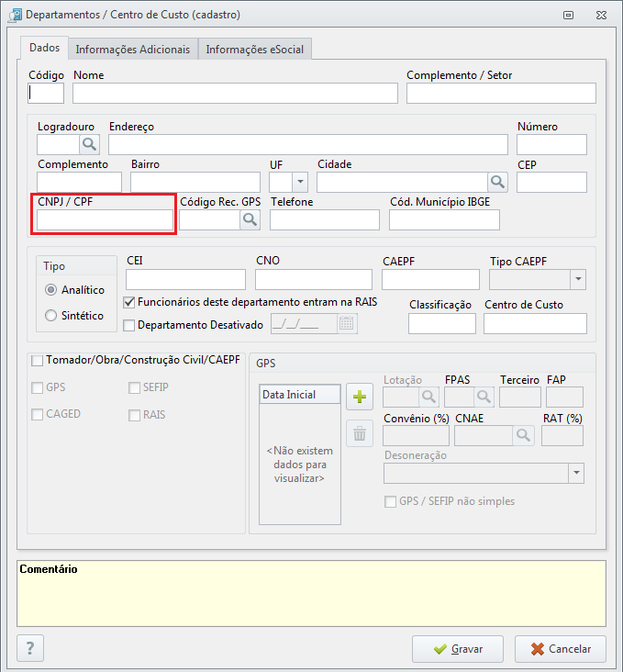Viewport: 623px width, 672px height.
Task: Toggle the RAIS checkbox under Tomador
Action: coord(135,415)
